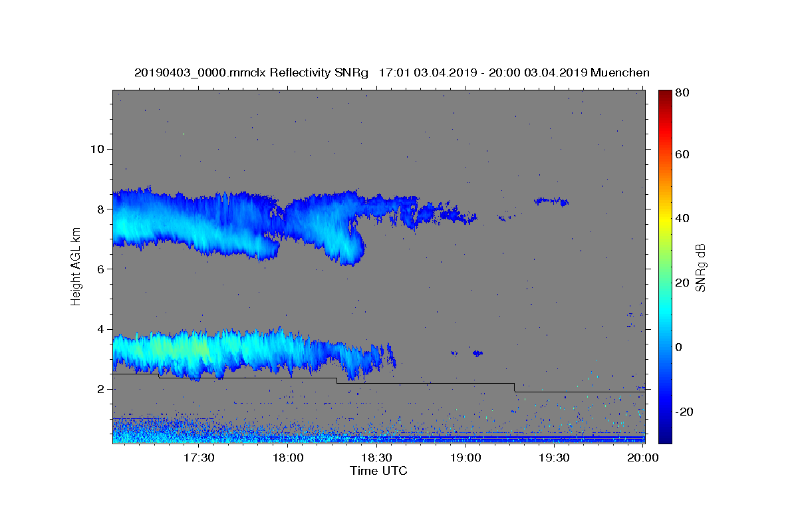Select the 20:00 time tick label
This screenshot has width=798, height=532.
pyautogui.click(x=643, y=458)
